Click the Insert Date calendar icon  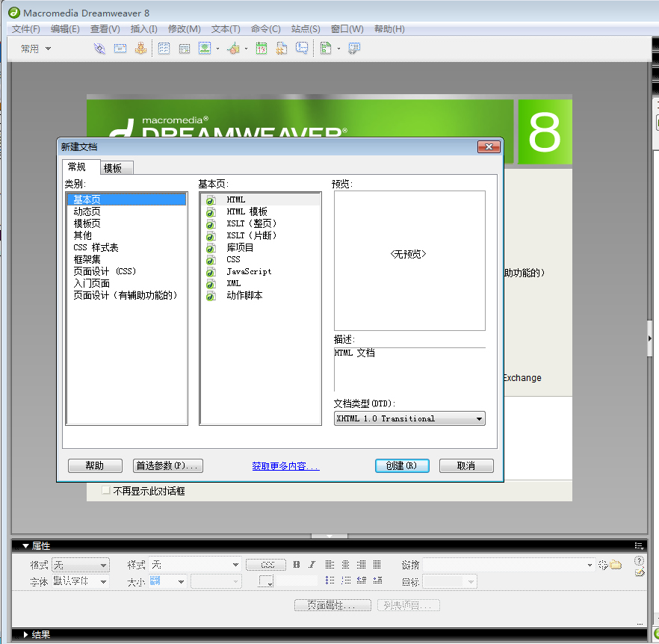pos(262,49)
